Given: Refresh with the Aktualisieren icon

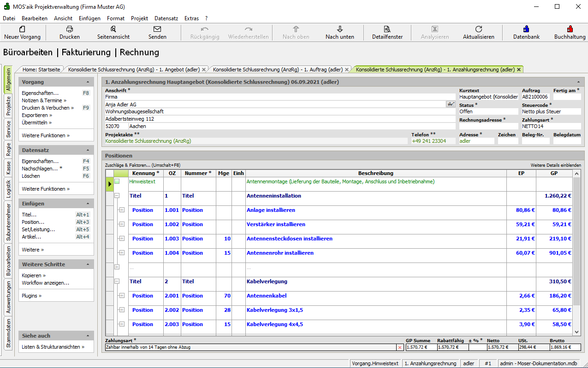Looking at the screenshot, I should pyautogui.click(x=478, y=29).
